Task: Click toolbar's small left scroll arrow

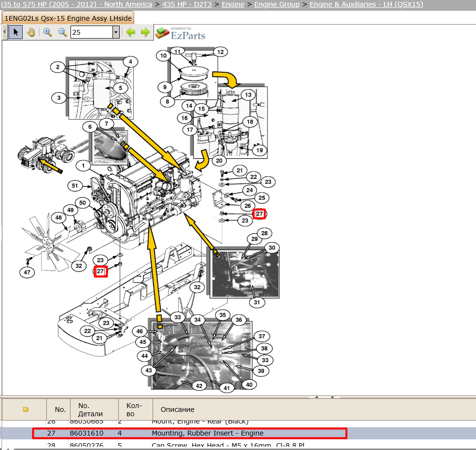Action: point(4,32)
